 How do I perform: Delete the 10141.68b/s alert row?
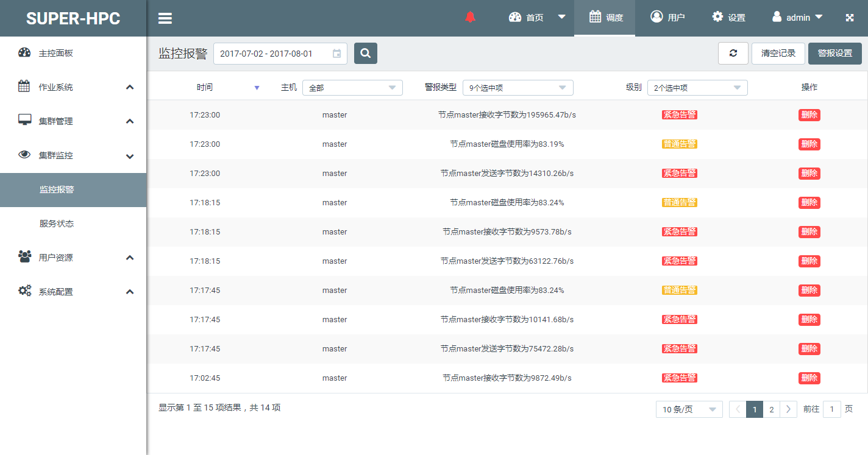click(x=809, y=319)
